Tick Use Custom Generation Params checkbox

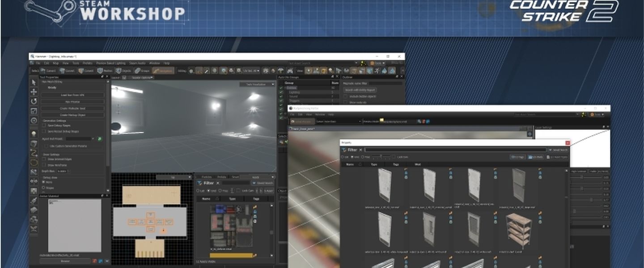tap(46, 146)
